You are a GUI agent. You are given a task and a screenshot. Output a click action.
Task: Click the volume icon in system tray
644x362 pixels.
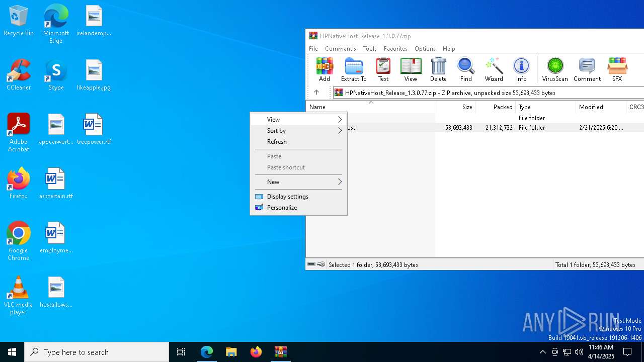coord(579,352)
